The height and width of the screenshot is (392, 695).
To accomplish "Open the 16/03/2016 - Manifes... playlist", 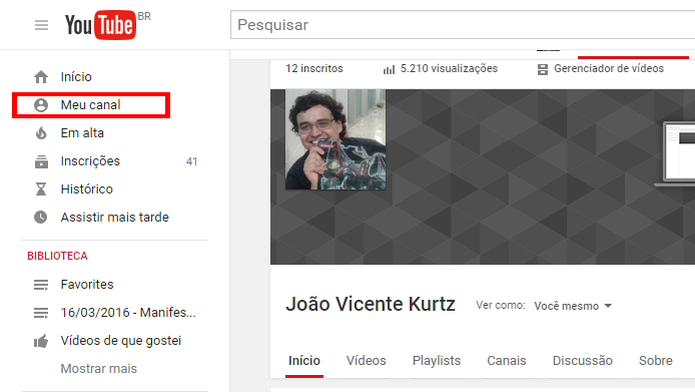I will (x=128, y=313).
